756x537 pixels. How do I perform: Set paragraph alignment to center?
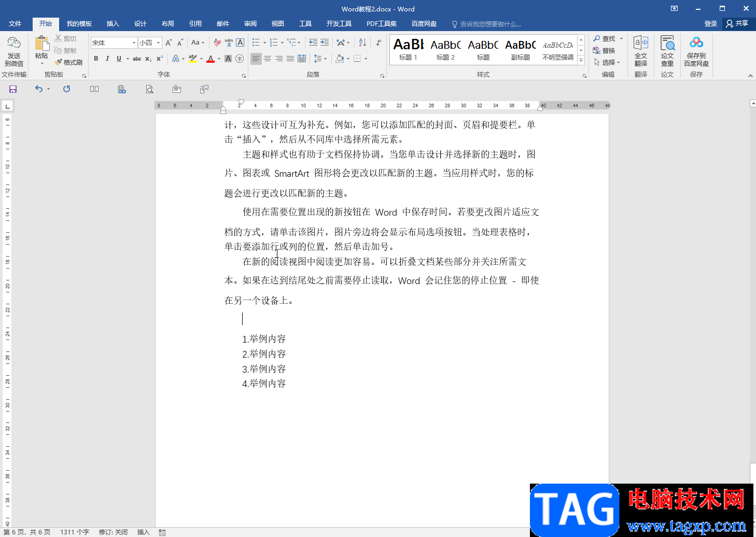268,59
